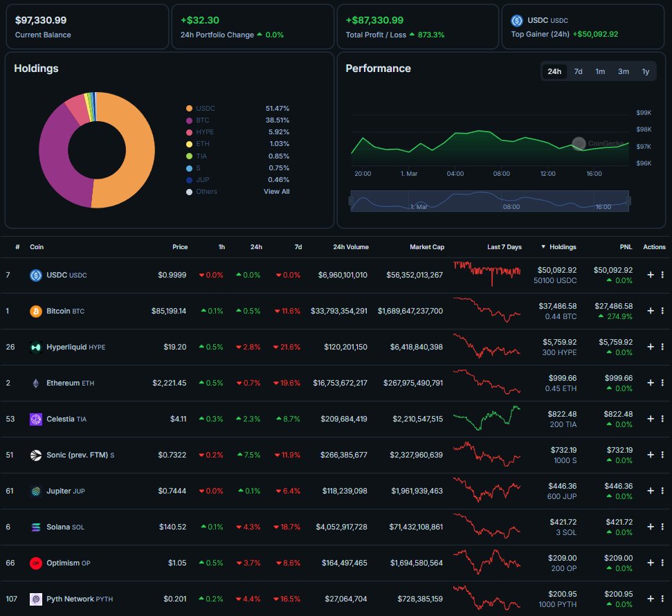Open more options menu for Sonic row
The image size is (672, 616).
pos(662,455)
